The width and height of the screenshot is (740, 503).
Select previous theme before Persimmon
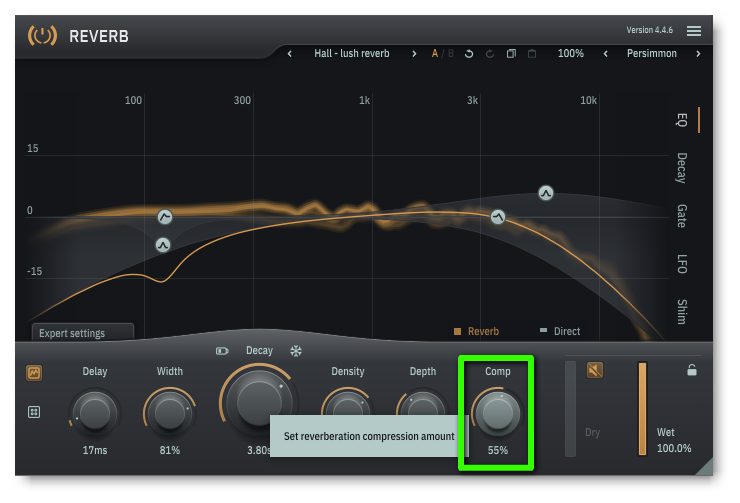605,54
